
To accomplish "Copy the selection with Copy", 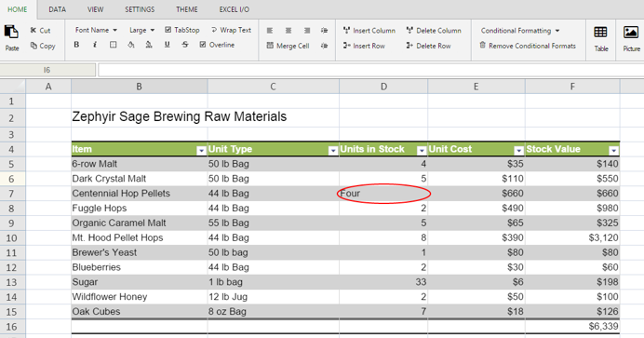I will 43,46.
